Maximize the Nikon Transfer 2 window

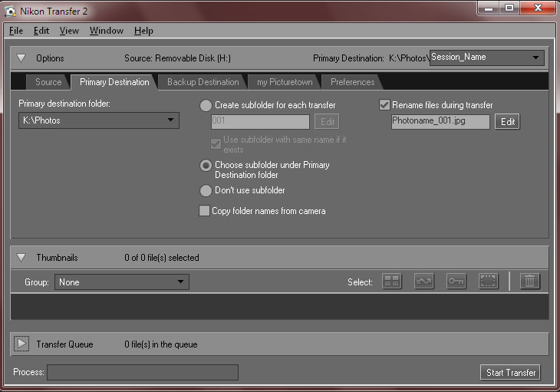point(509,8)
